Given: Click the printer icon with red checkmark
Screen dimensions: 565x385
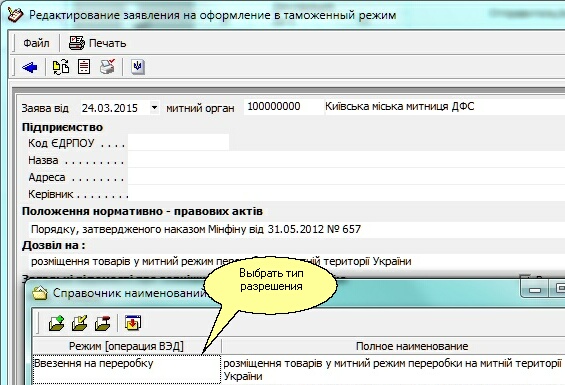Looking at the screenshot, I should (107, 67).
